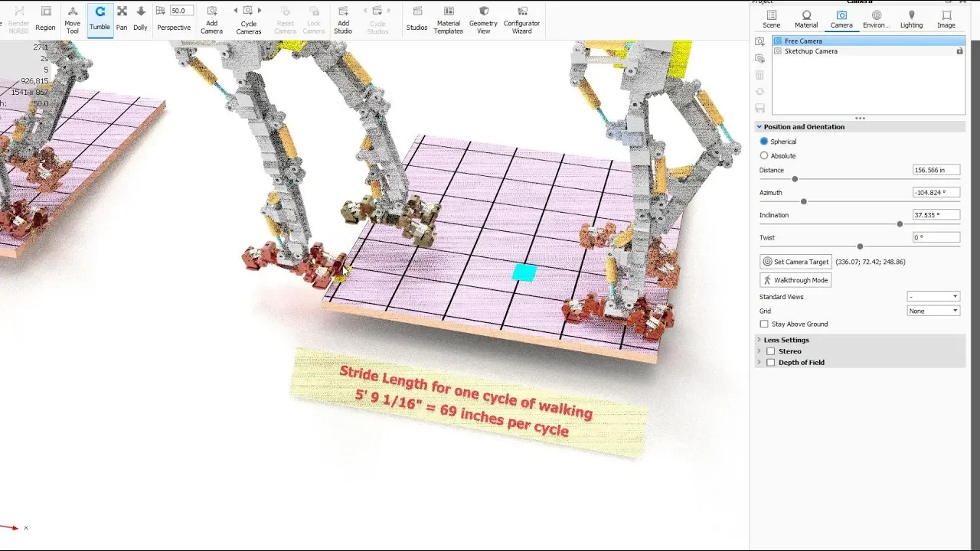This screenshot has width=980, height=551.
Task: Open the Grid dropdown
Action: point(933,311)
